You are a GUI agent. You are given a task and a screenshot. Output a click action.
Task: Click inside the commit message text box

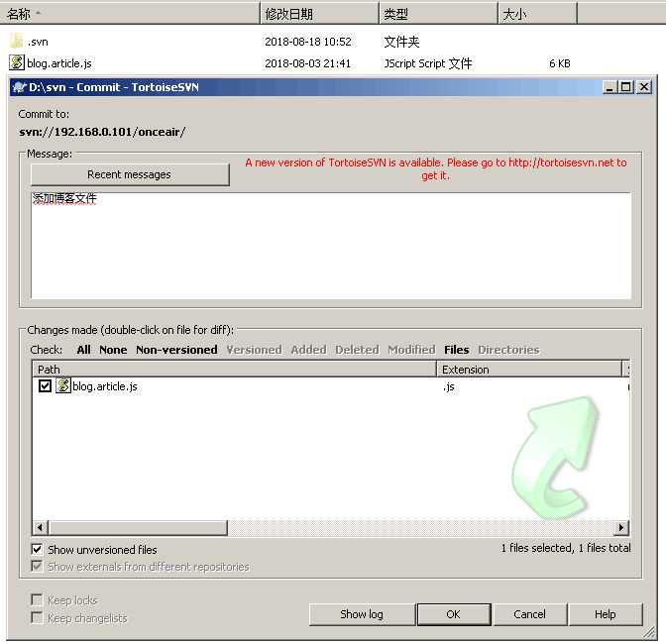tap(331, 246)
